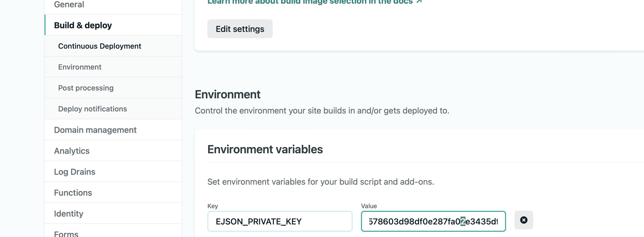
Task: Remove the EJSON_PRIVATE_KEY variable
Action: point(524,220)
